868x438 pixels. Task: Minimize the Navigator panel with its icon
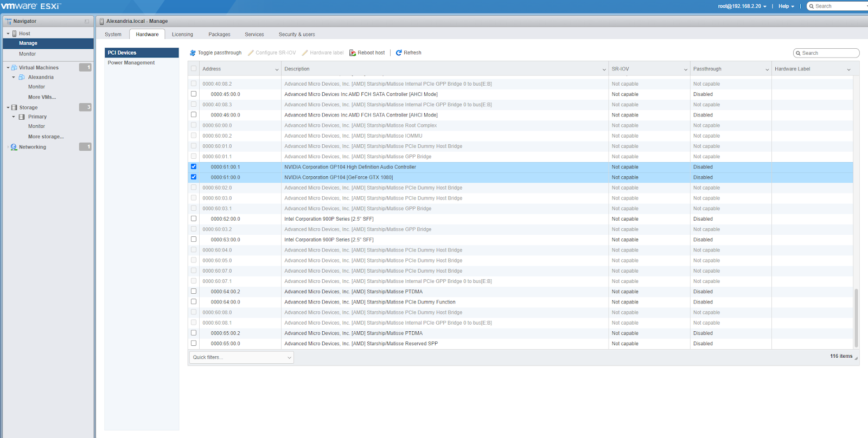[87, 21]
